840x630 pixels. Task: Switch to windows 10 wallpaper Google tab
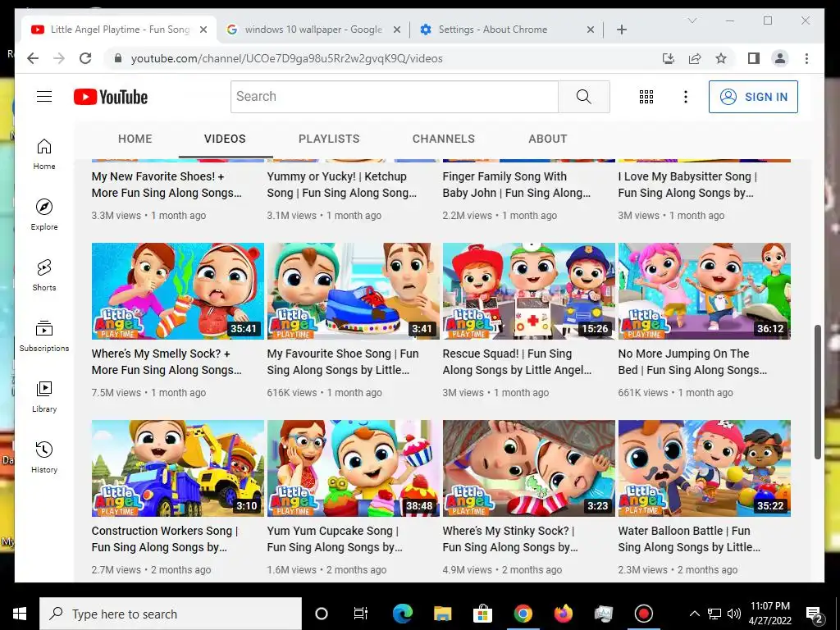[x=313, y=30]
